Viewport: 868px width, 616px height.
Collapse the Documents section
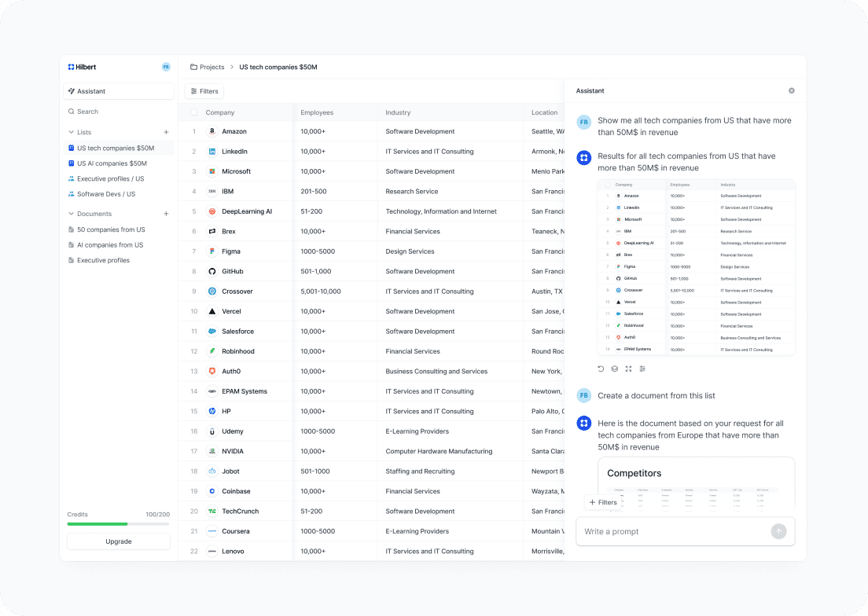point(71,214)
